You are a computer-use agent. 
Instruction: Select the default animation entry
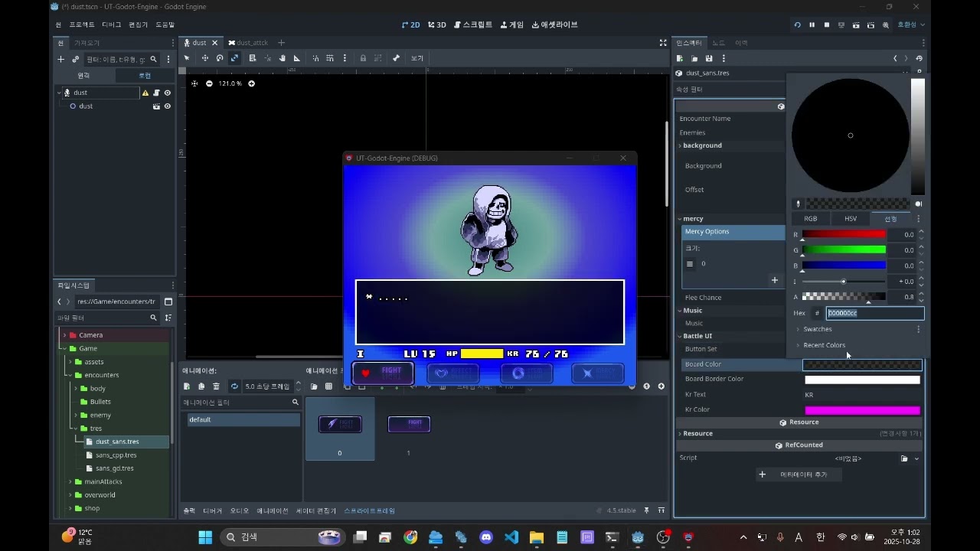pos(243,420)
